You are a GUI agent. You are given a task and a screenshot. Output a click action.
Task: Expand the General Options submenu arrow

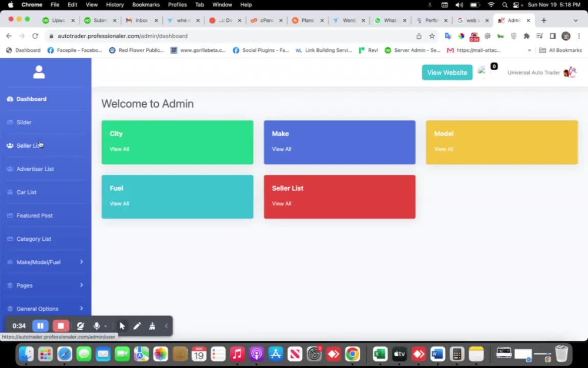[81, 309]
